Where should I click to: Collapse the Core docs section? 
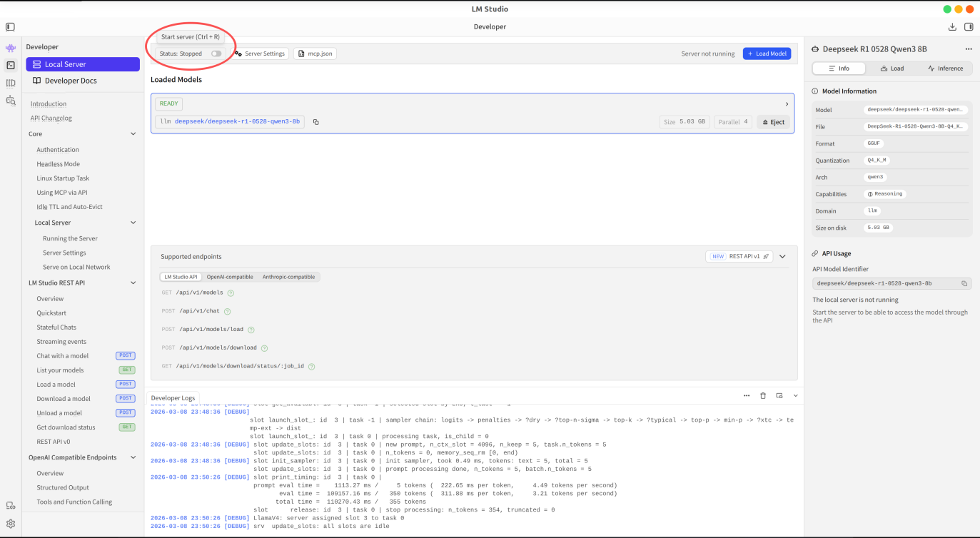click(x=133, y=134)
